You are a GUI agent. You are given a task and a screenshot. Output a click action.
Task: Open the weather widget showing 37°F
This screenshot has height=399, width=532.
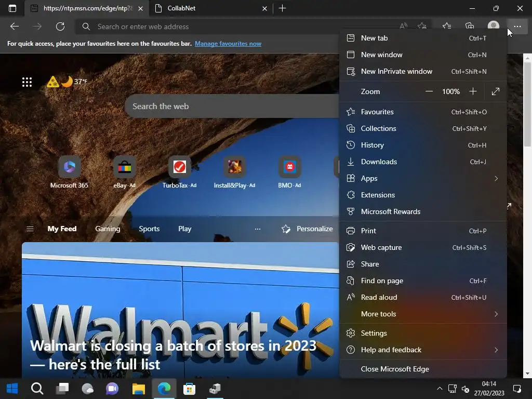[67, 82]
